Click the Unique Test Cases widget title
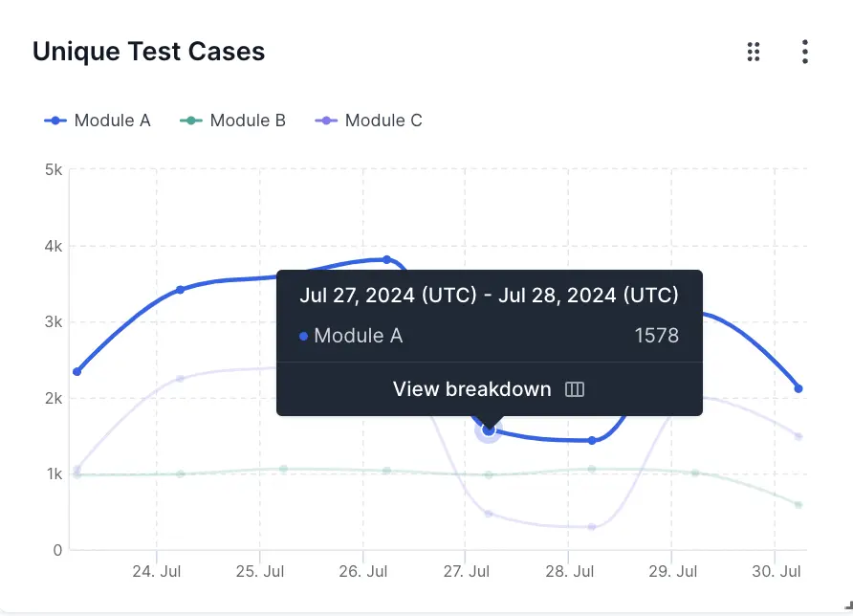 [149, 52]
